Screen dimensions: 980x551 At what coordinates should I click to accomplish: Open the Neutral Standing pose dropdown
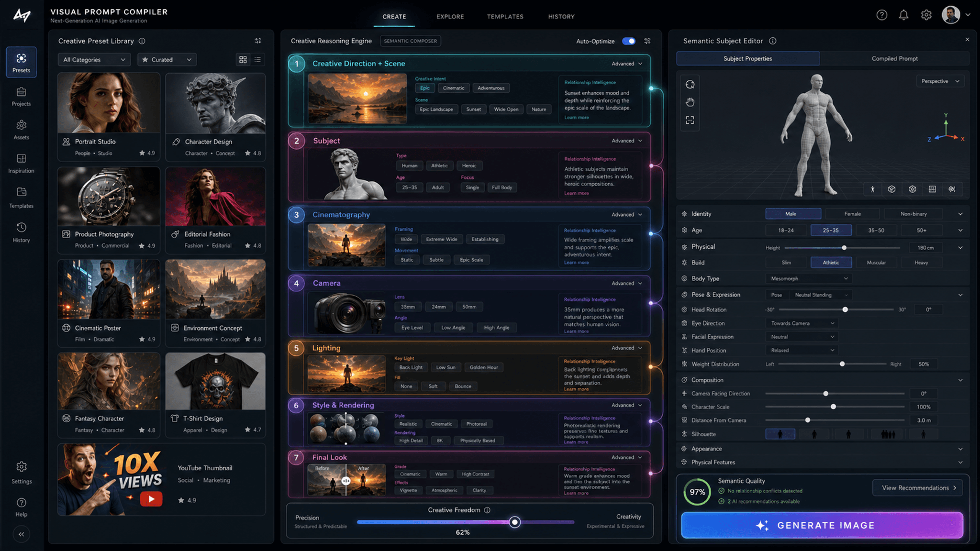[x=821, y=295]
